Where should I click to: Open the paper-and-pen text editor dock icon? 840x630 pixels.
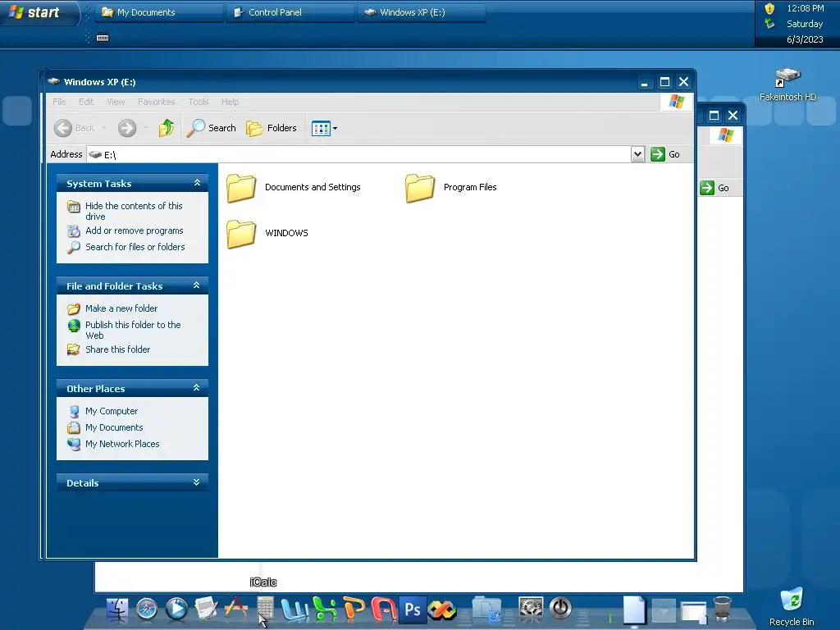pos(206,609)
